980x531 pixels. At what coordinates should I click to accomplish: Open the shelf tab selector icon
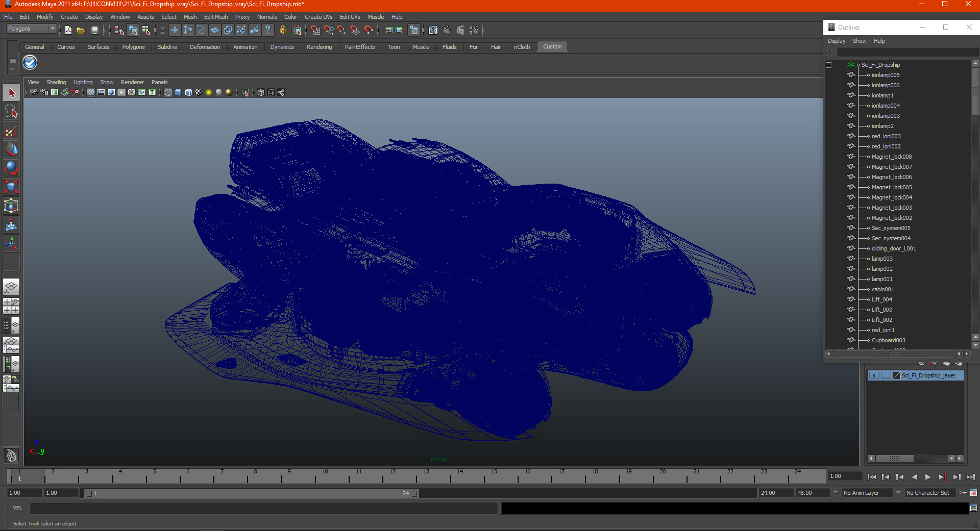[x=12, y=61]
